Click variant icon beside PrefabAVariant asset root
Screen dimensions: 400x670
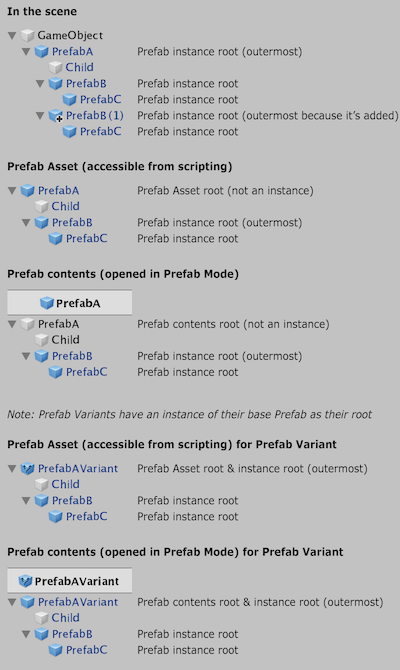[x=27, y=469]
